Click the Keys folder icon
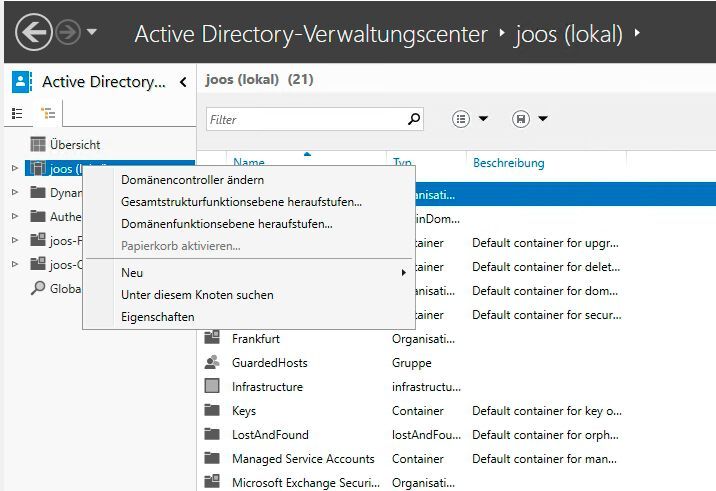 212,410
